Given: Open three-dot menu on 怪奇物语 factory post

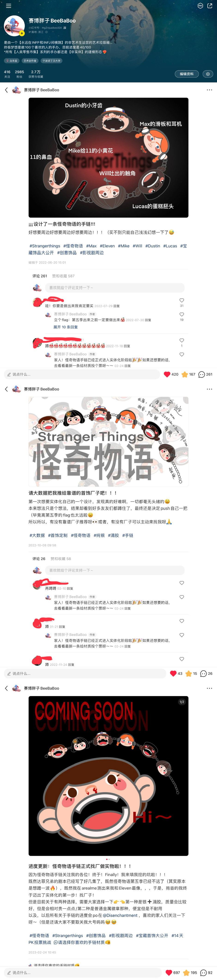Looking at the screenshot, I should 209,389.
